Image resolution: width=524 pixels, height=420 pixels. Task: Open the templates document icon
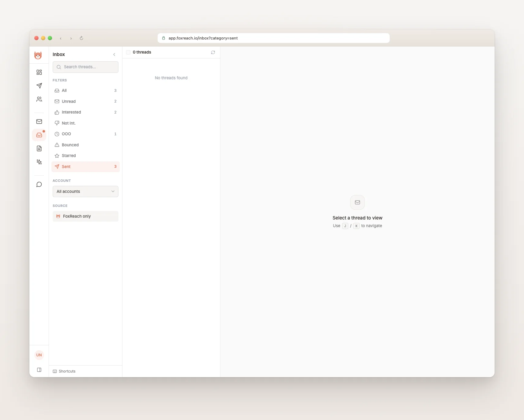click(39, 148)
